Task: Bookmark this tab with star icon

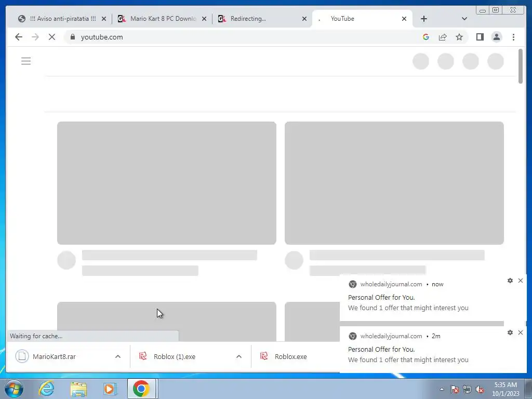Action: pyautogui.click(x=459, y=37)
